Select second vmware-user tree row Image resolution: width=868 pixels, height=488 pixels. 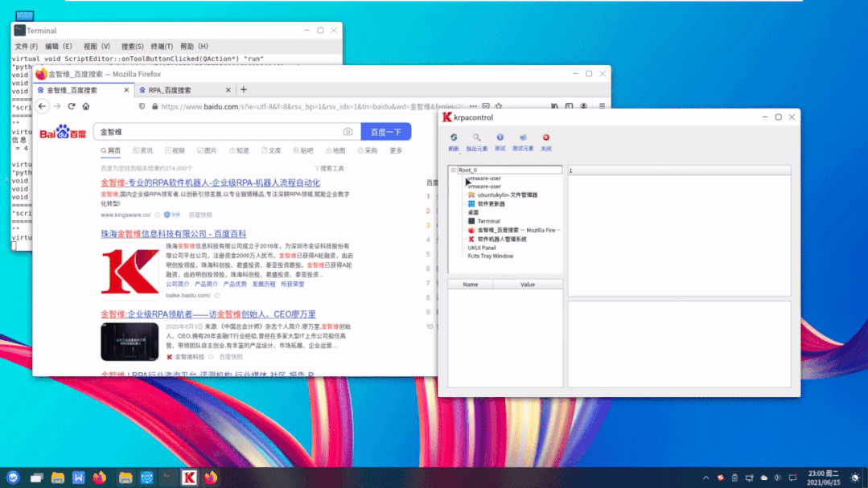(x=483, y=187)
